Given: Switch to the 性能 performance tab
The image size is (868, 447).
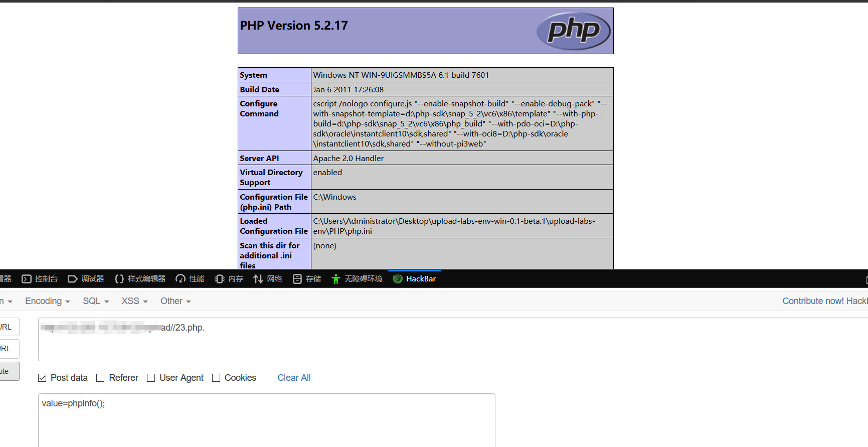Looking at the screenshot, I should point(190,279).
